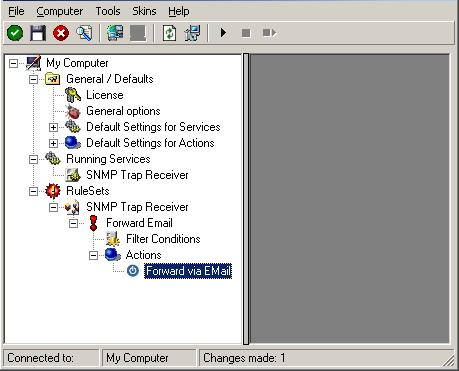Select Filter Conditions tree item
This screenshot has width=459, height=371.
[163, 239]
